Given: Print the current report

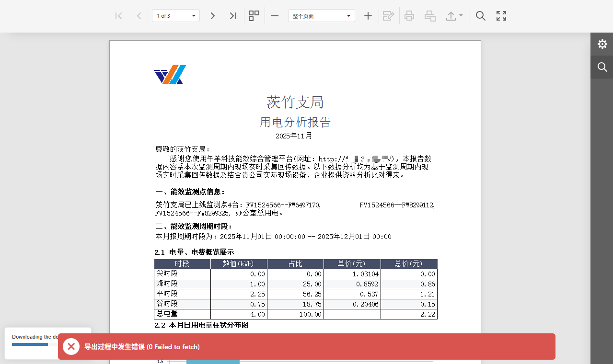Looking at the screenshot, I should tap(409, 16).
